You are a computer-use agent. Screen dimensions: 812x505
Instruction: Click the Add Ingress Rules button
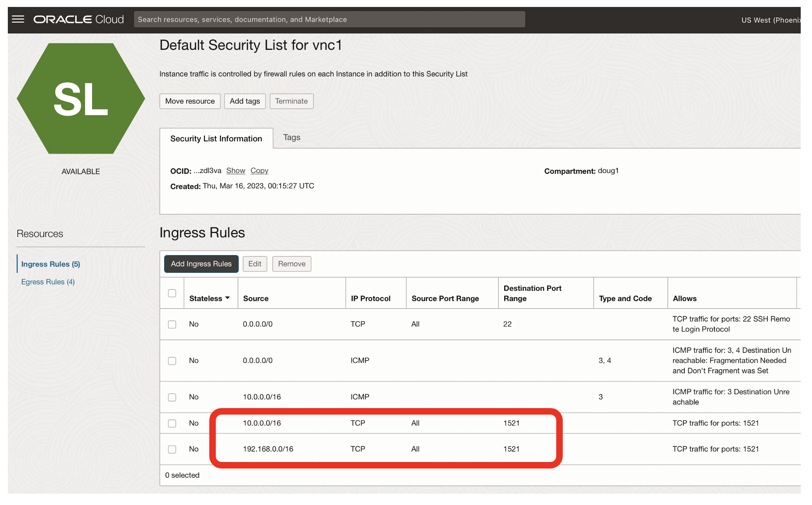click(x=201, y=264)
